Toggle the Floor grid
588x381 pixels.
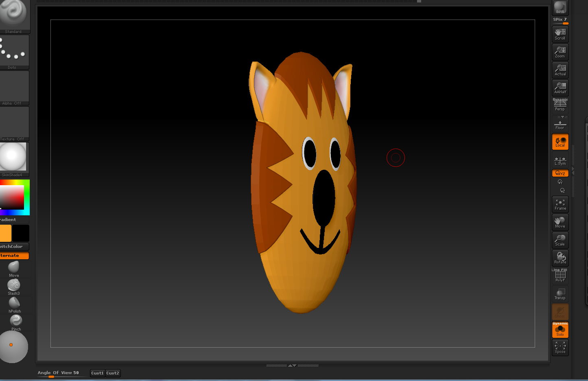pos(560,124)
